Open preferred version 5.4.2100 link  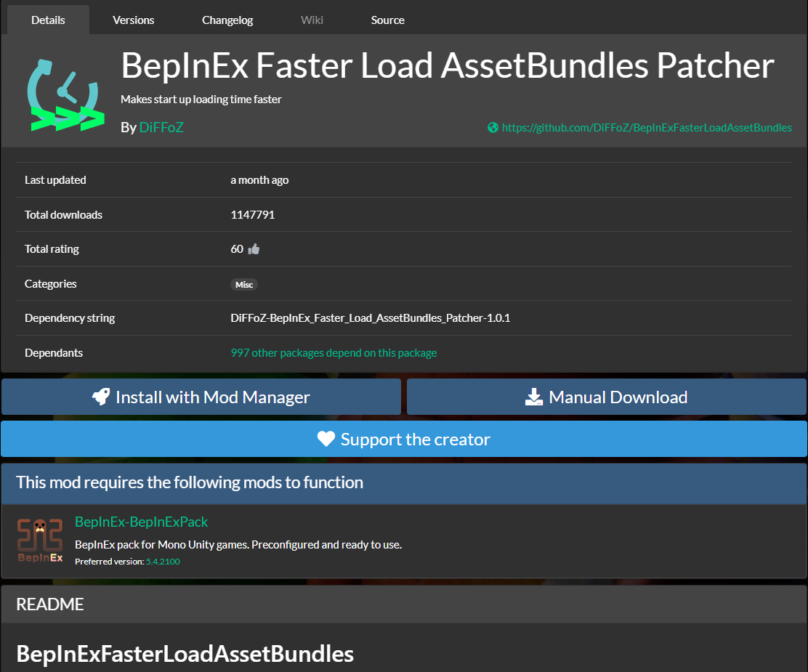[163, 562]
